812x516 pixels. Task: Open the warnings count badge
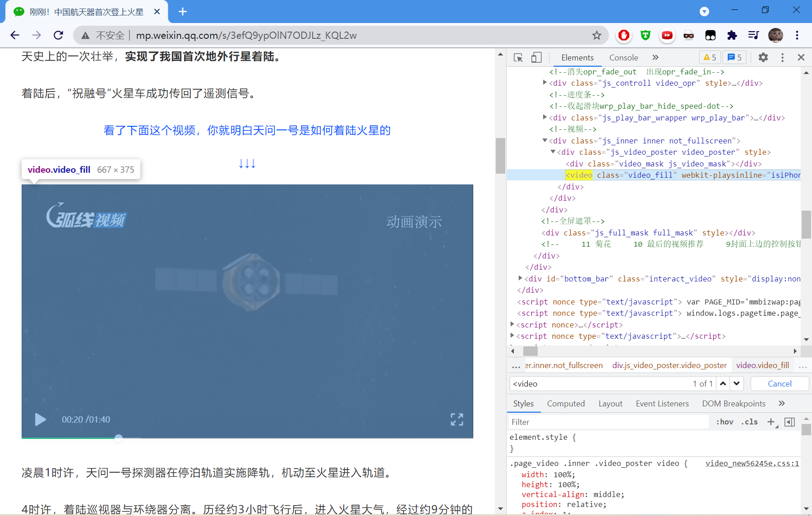coord(710,57)
